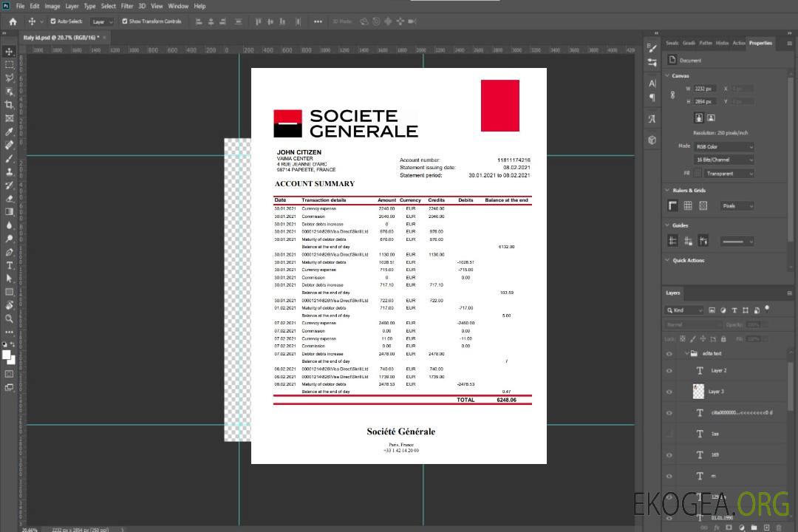Select the Clone Stamp tool
The height and width of the screenshot is (532, 798).
9,172
